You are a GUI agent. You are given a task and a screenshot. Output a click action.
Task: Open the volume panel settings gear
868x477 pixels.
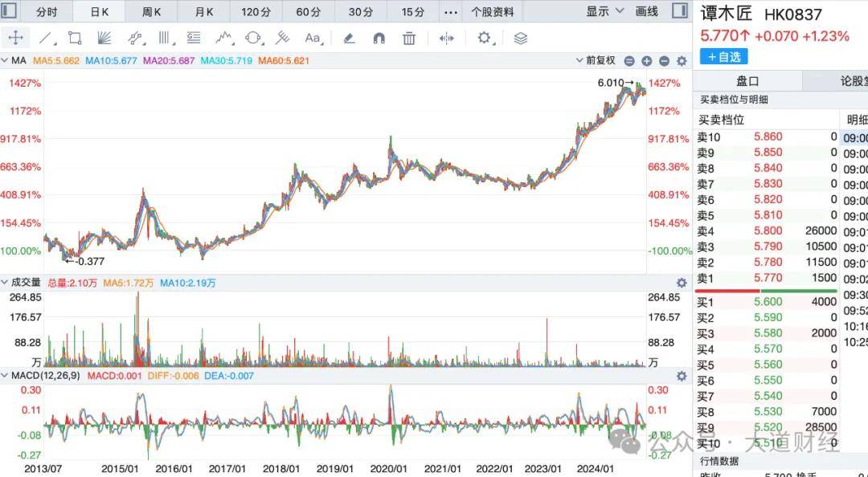click(682, 283)
